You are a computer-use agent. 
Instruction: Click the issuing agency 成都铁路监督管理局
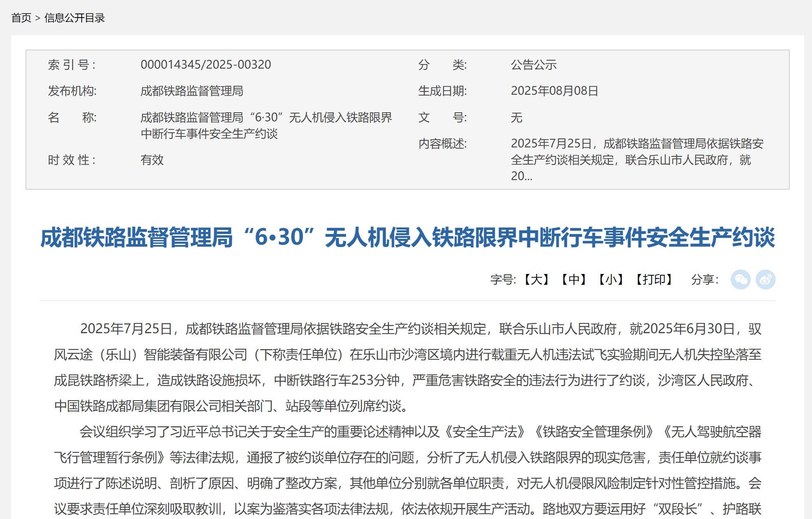point(191,91)
